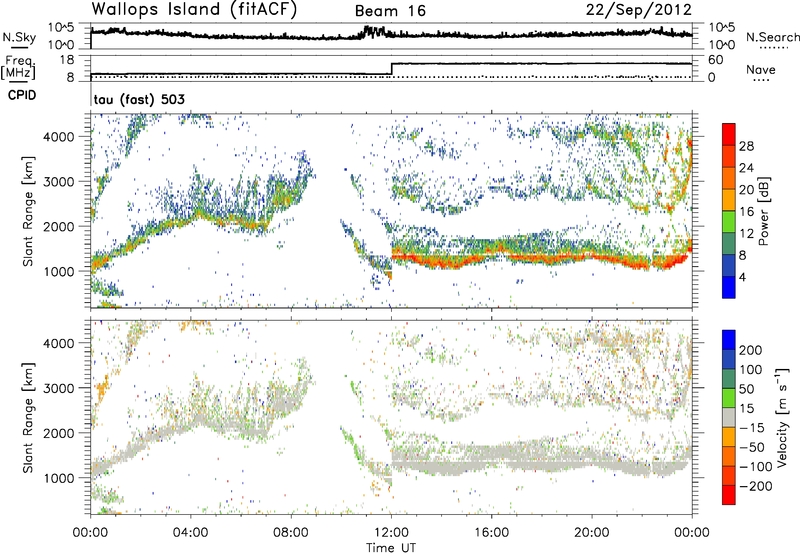Screen dimensions: 800x554
Task: Click the noise spike near 11:00 in the sky noise trace
Action: [x=372, y=32]
